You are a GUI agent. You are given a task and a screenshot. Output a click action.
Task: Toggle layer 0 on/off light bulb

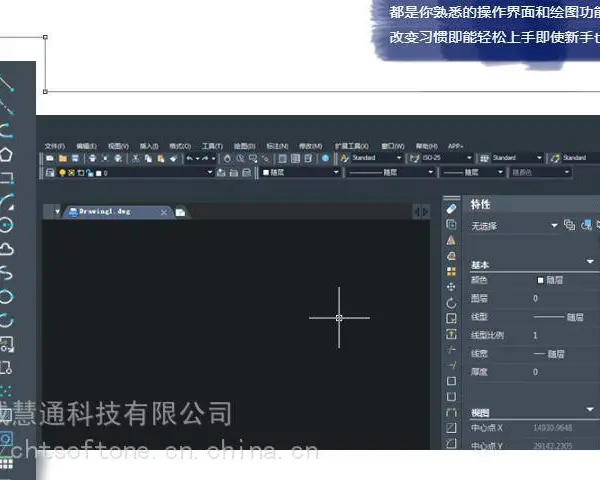tap(62, 173)
